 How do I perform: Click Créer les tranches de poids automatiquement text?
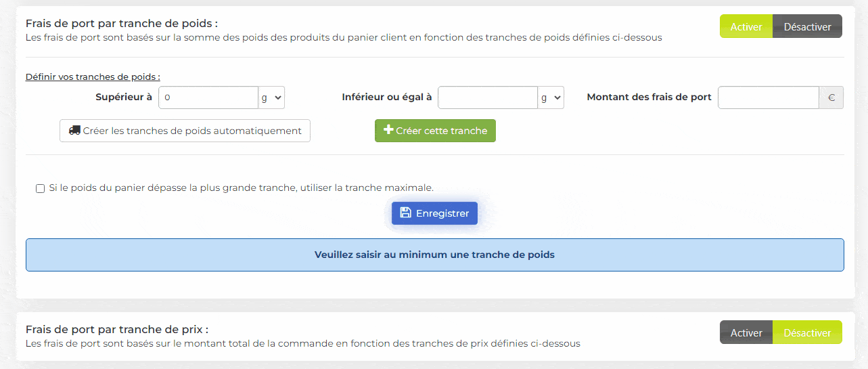(x=192, y=131)
